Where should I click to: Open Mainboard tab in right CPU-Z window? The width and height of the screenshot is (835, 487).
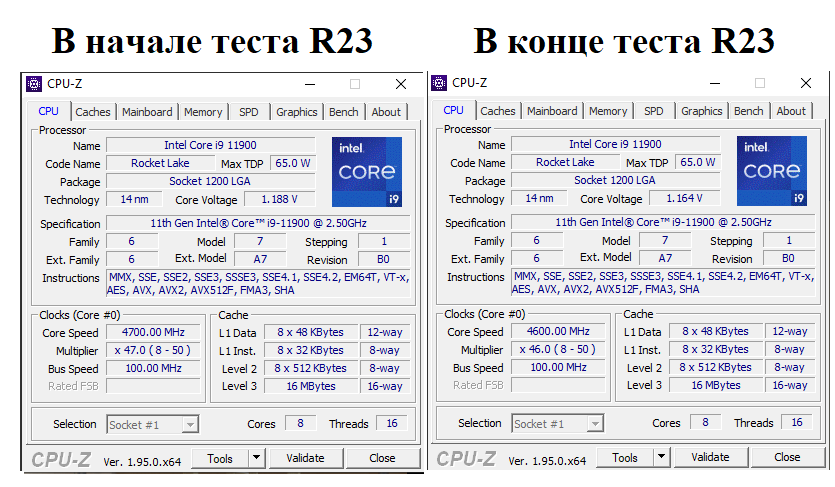(552, 111)
